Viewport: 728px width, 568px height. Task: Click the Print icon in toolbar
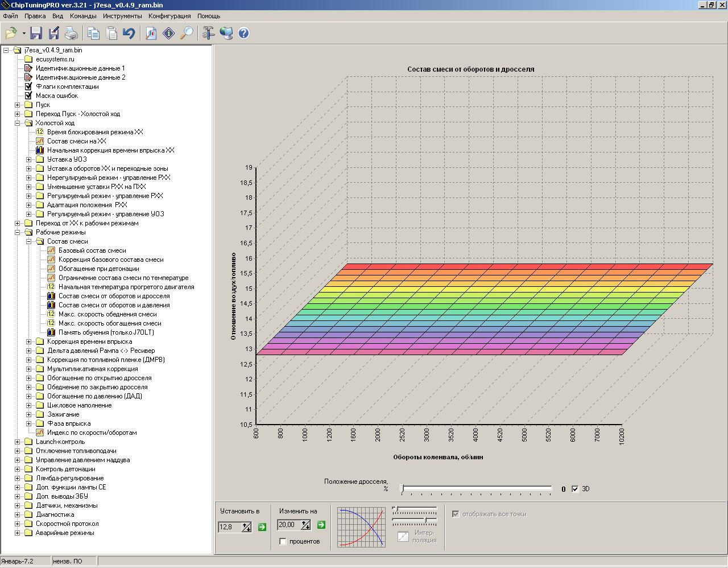click(71, 34)
